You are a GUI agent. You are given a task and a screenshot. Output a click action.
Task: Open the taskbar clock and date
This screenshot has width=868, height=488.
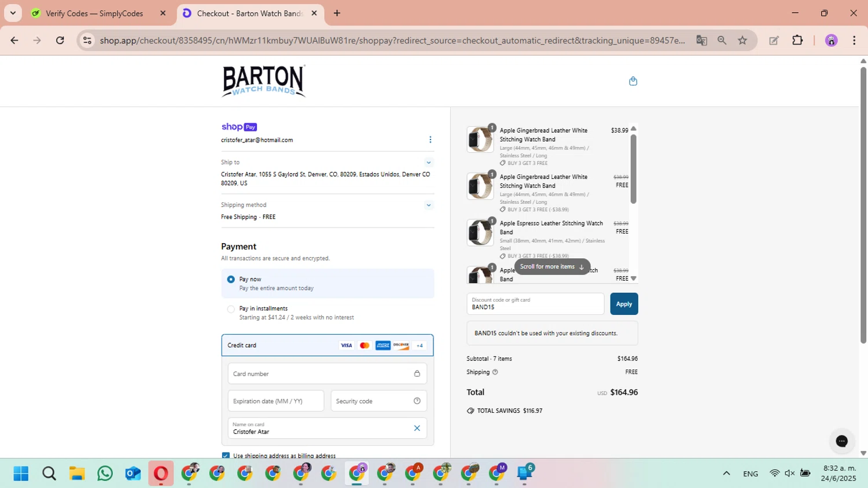(839, 474)
